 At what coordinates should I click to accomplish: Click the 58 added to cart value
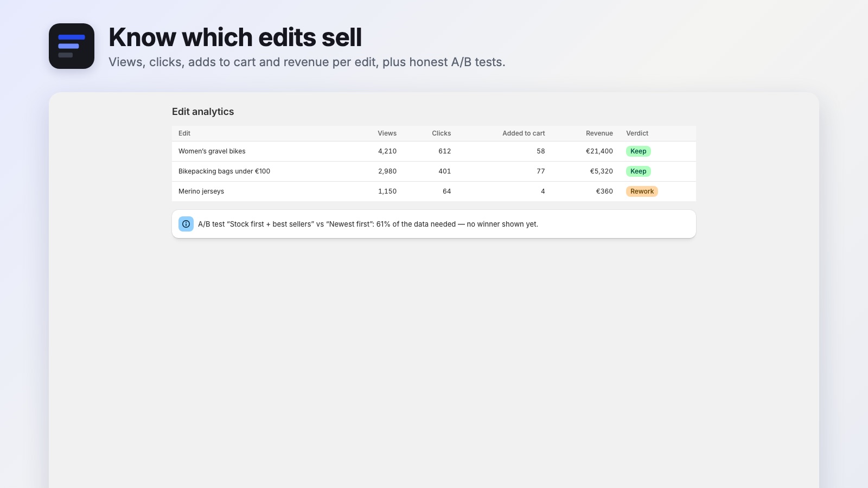coord(541,151)
